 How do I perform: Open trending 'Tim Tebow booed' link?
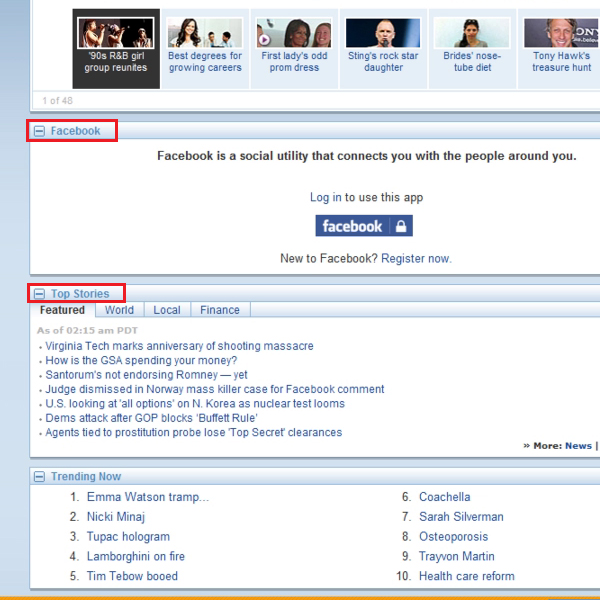tap(132, 576)
